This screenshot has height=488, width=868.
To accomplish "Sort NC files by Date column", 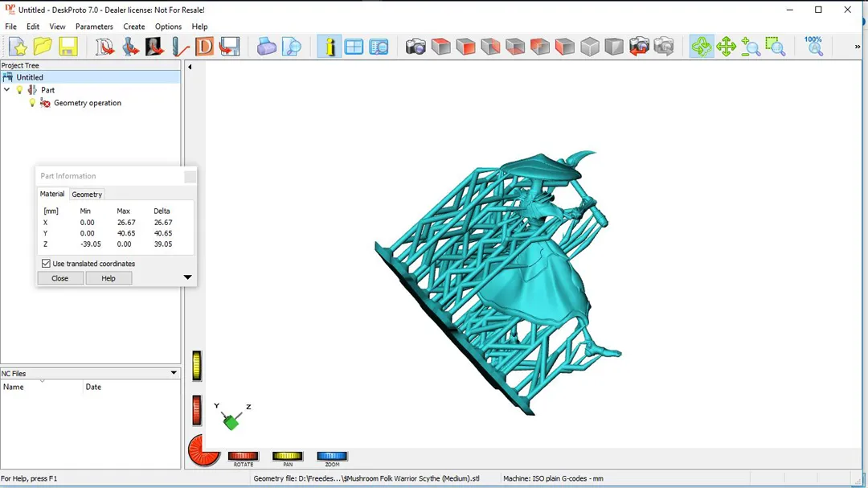I will [132, 387].
